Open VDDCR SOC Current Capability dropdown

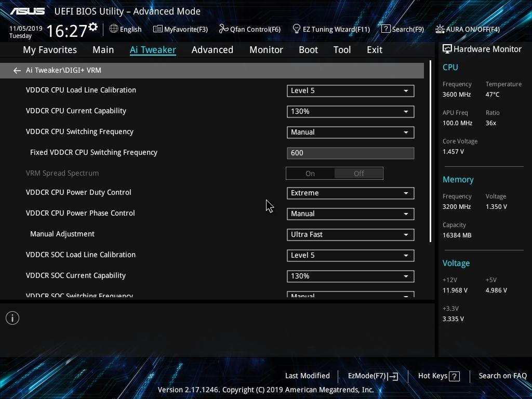click(x=351, y=276)
